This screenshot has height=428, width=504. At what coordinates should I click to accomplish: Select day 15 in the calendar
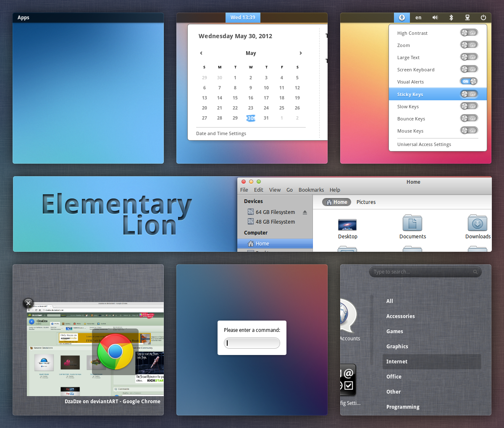(x=235, y=98)
